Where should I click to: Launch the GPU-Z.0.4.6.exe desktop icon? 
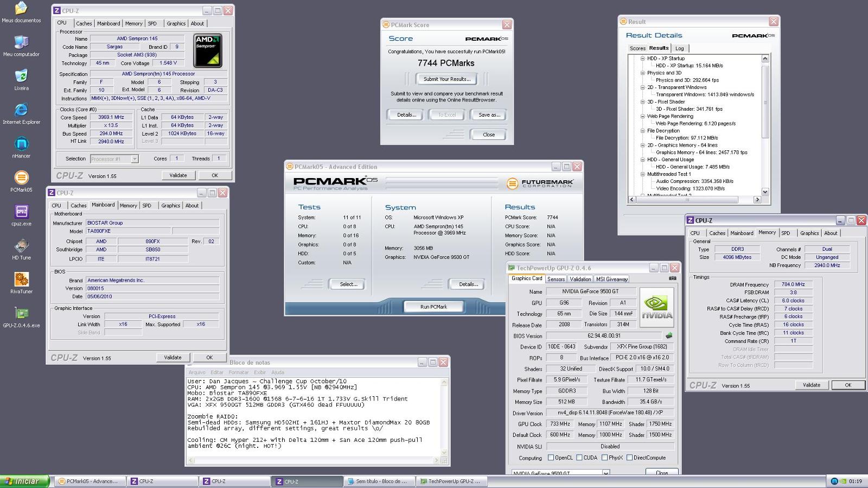coord(21,318)
